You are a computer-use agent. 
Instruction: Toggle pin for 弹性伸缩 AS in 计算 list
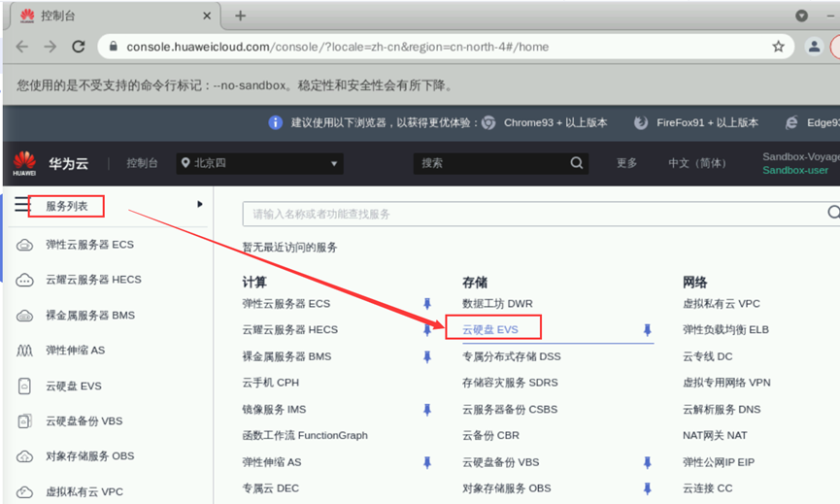[x=427, y=462]
